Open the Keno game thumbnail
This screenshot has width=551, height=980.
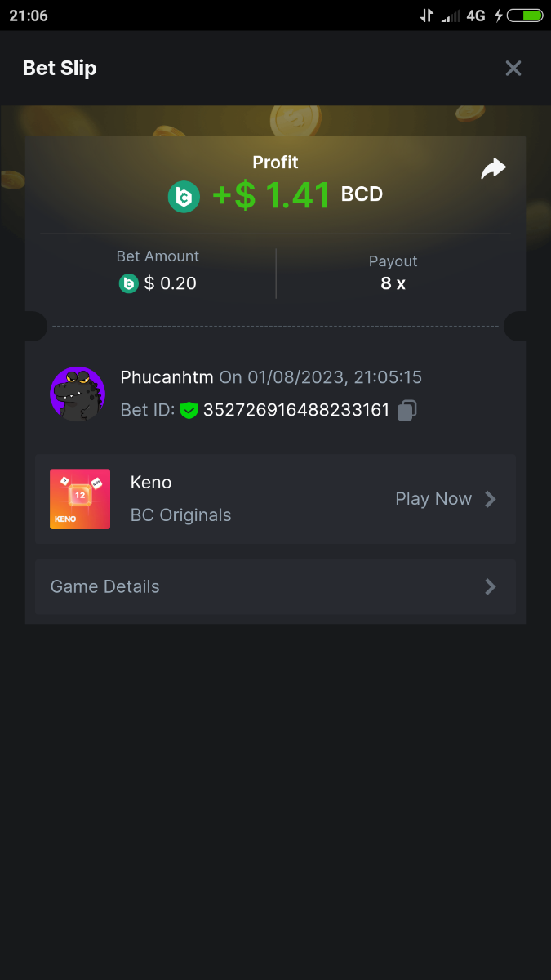pos(80,499)
